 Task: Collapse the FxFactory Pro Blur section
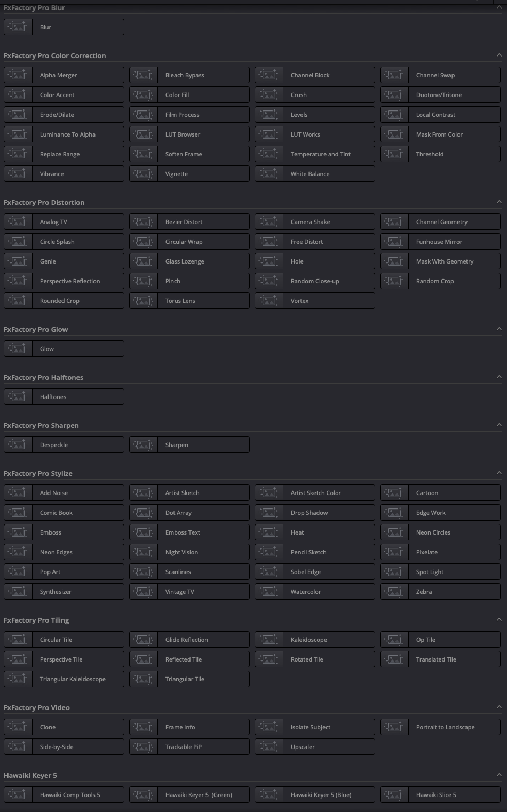tap(499, 7)
